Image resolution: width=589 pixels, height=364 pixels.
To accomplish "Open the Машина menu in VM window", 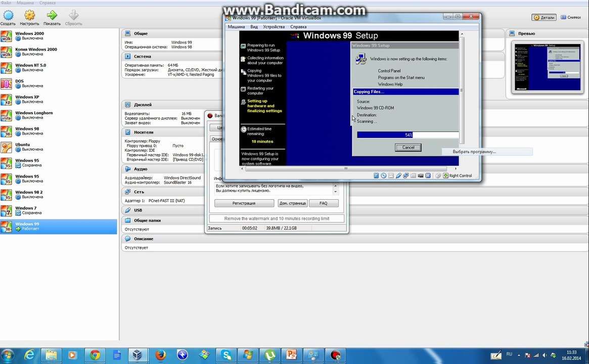I will tap(236, 27).
